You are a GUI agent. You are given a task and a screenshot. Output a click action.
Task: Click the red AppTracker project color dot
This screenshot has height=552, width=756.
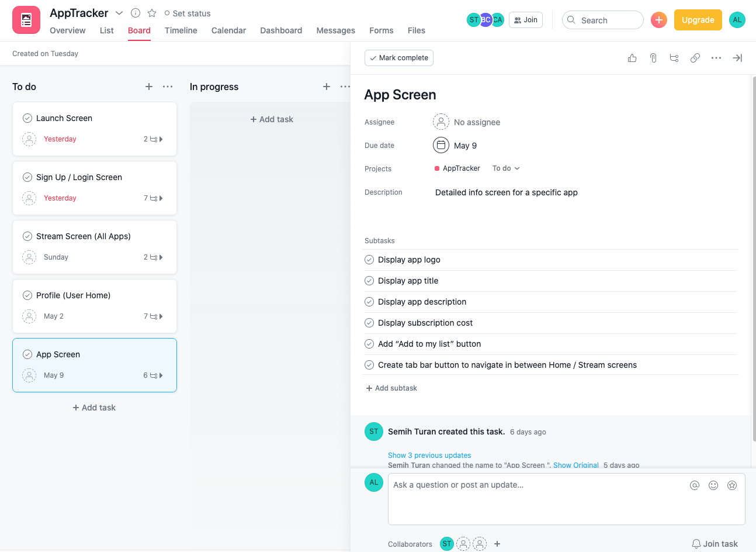pos(436,168)
